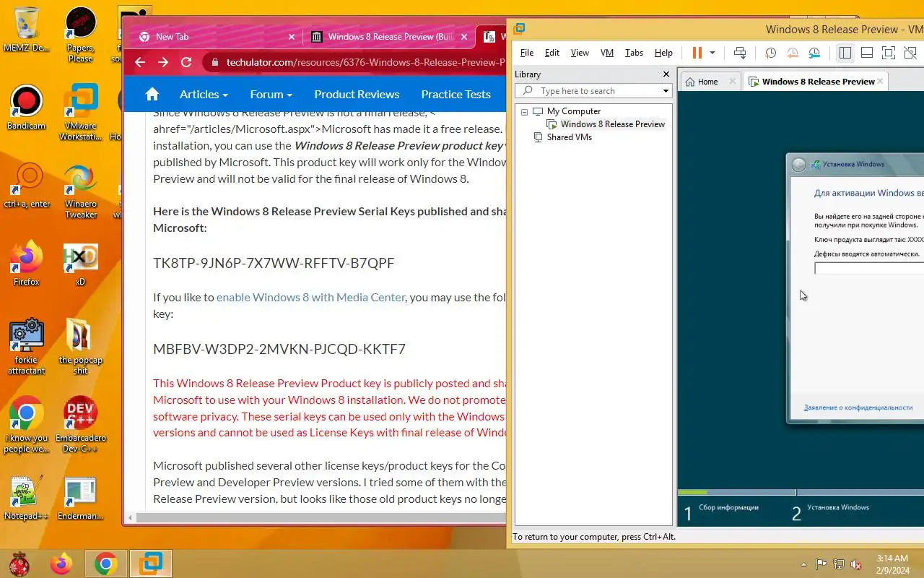Open the snapshot manager
Screen dimensions: 924x578
coord(814,53)
